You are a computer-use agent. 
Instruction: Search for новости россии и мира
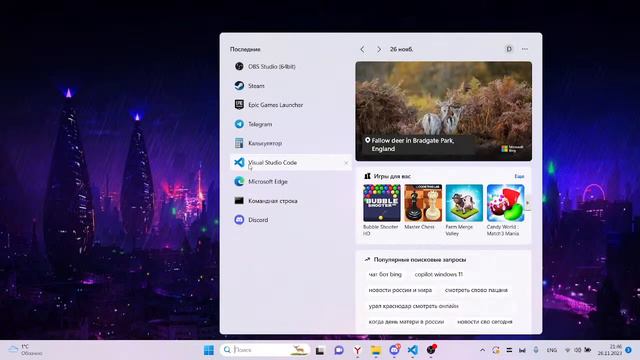pos(400,290)
